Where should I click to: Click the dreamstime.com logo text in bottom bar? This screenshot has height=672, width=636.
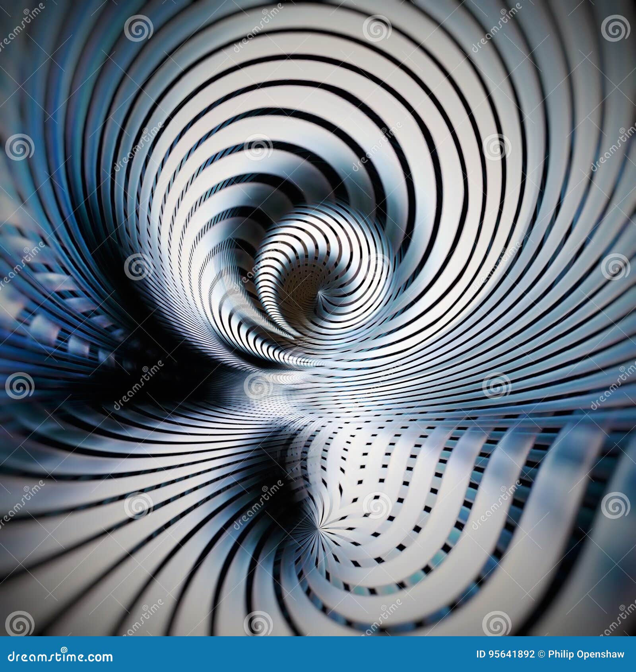point(60,656)
